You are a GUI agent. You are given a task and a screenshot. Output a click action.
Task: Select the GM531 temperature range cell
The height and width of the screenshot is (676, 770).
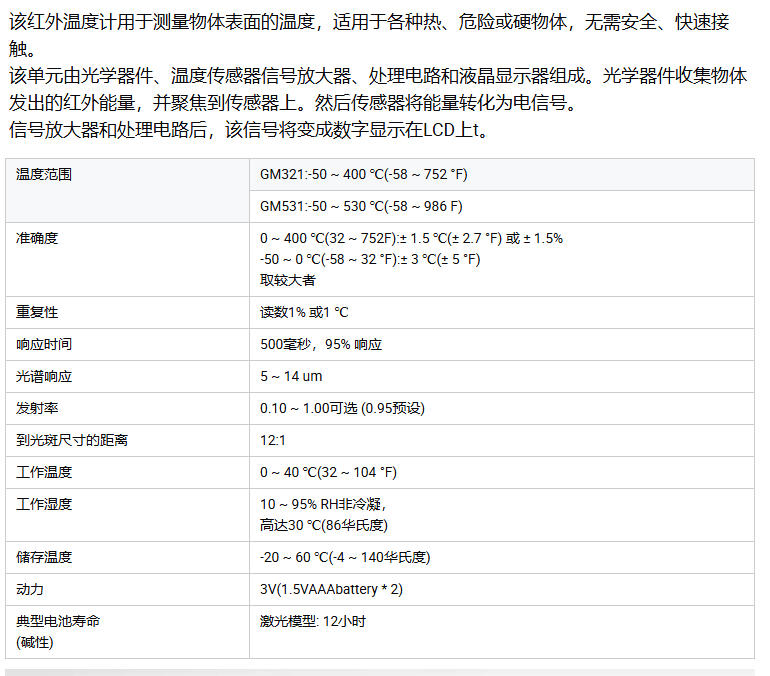pyautogui.click(x=360, y=206)
